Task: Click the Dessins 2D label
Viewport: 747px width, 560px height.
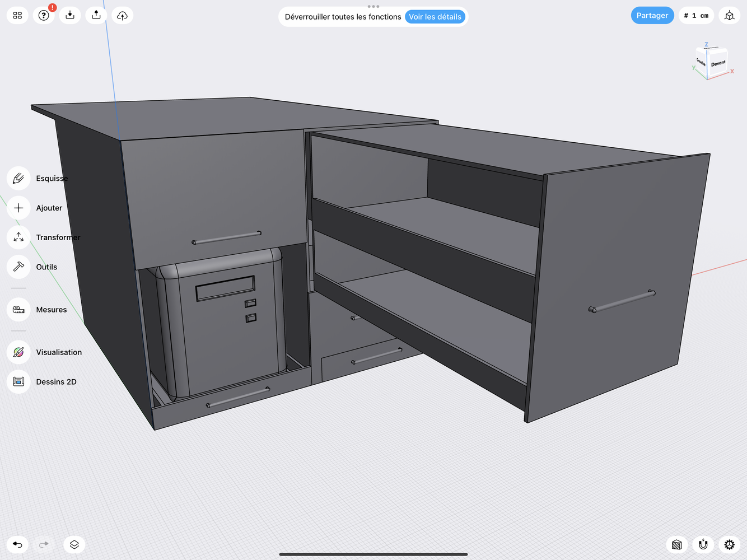Action: (x=56, y=382)
